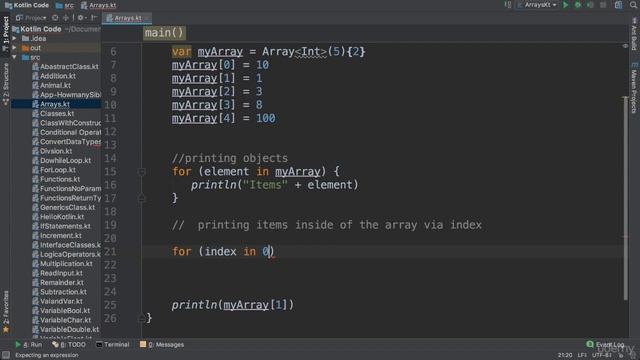Open the Project panel gear settings menu

[x=81, y=18]
